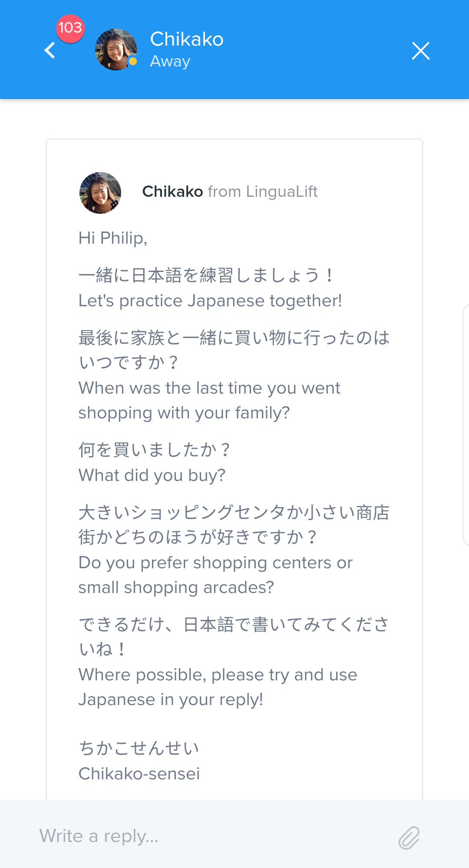Tap the avatar inside the message card
469x868 pixels.
[x=100, y=192]
